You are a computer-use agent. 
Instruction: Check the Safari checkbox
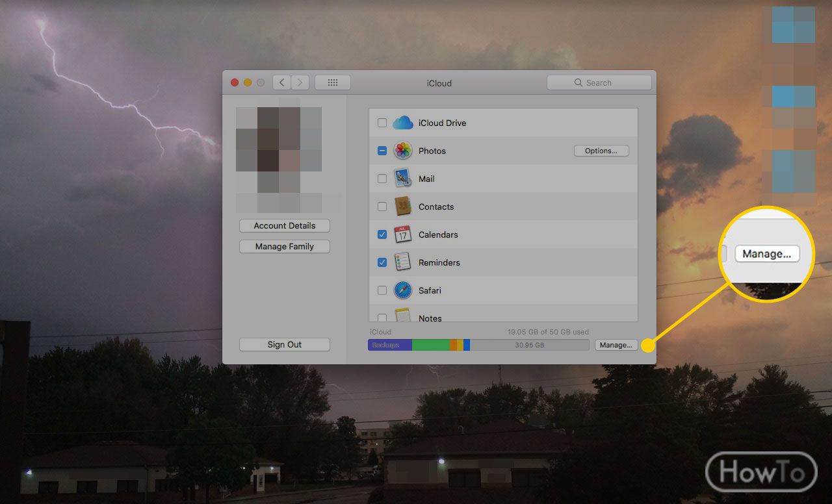click(x=382, y=290)
